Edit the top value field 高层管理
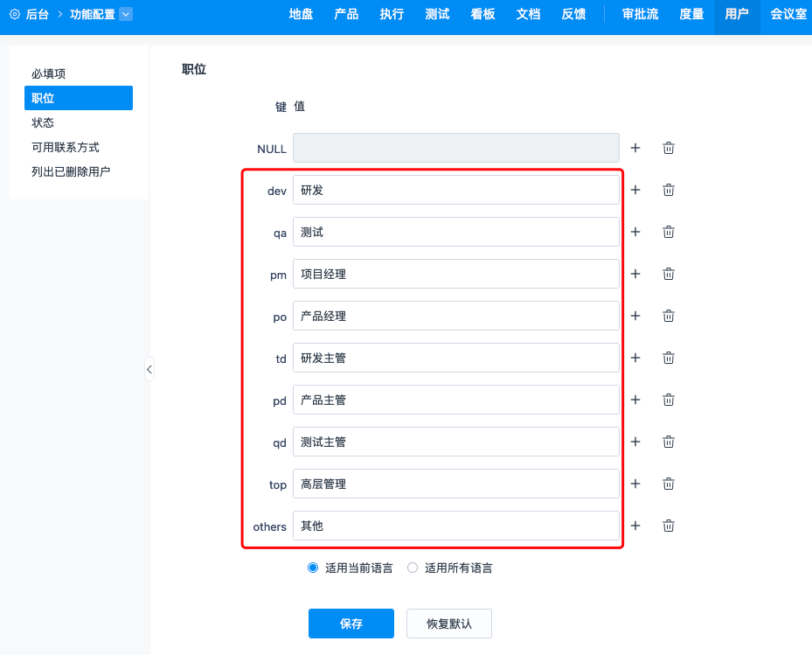 point(456,484)
